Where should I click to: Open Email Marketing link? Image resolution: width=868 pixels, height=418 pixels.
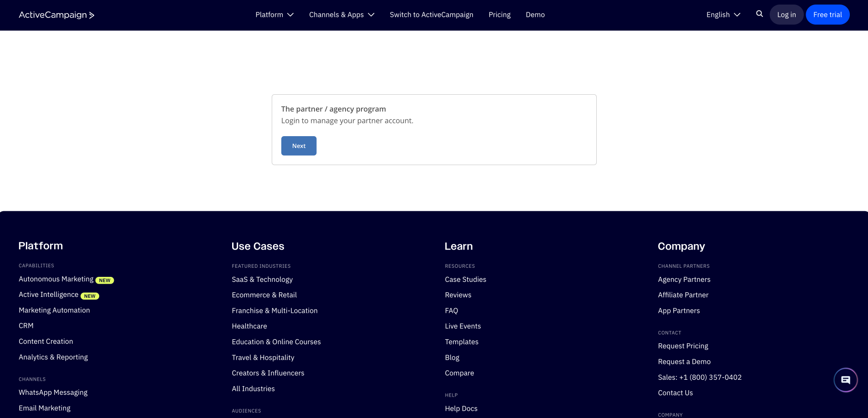(45, 408)
